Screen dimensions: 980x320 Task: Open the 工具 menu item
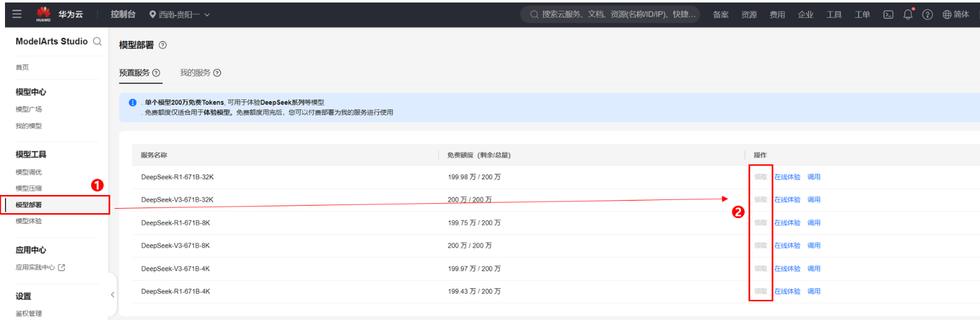pyautogui.click(x=834, y=14)
